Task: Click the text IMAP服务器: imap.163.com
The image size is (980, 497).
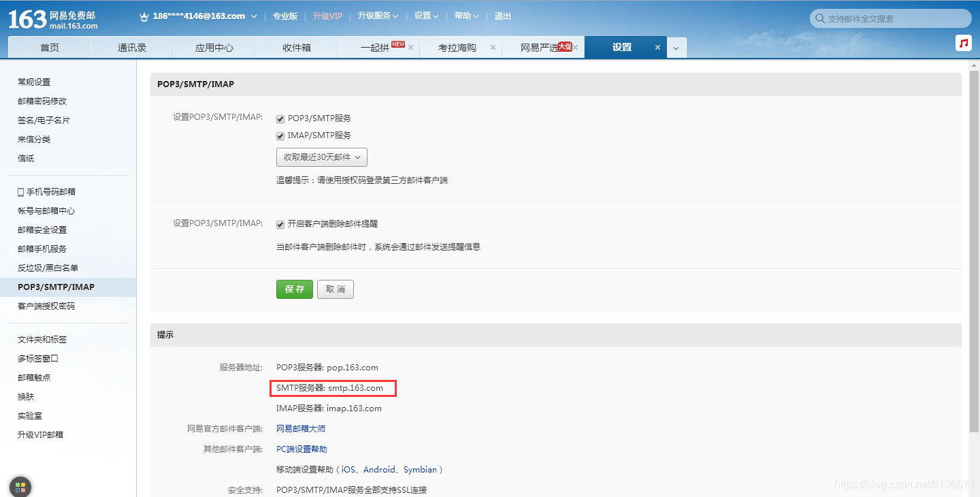Action: point(329,408)
